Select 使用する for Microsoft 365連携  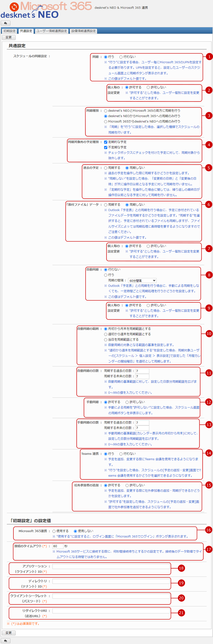[x=54, y=531]
